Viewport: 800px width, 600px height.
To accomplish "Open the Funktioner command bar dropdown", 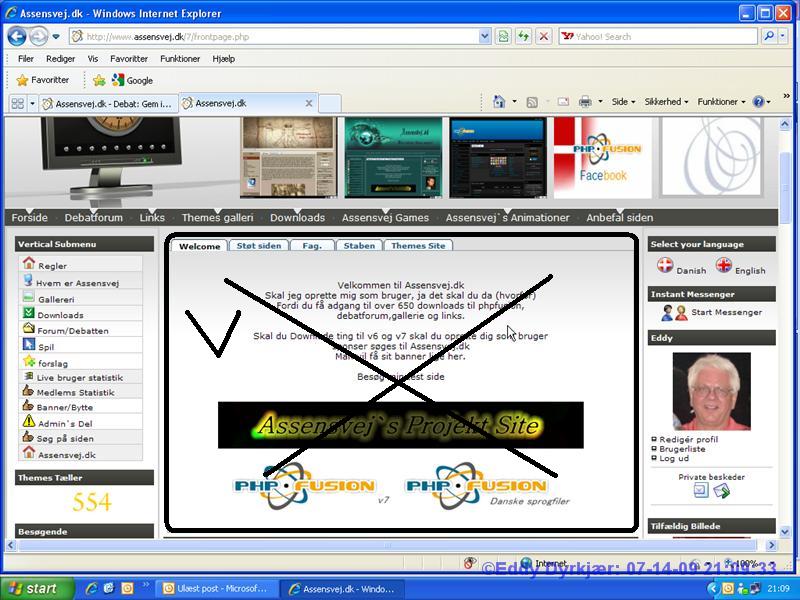I will pyautogui.click(x=721, y=102).
